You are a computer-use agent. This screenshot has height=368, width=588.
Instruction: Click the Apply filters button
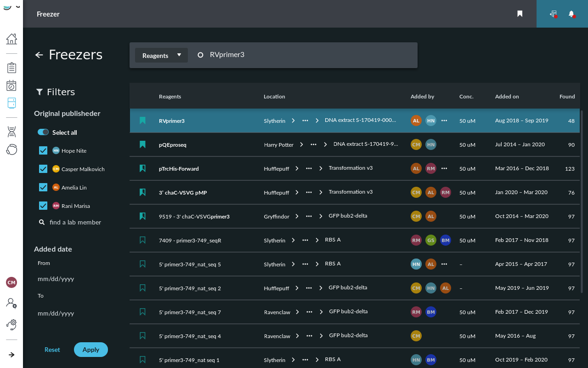(90, 350)
